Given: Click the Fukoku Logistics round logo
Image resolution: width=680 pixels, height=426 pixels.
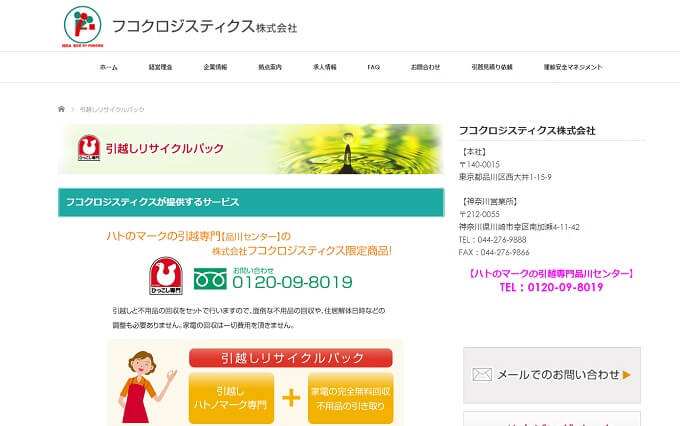Looking at the screenshot, I should click(83, 26).
